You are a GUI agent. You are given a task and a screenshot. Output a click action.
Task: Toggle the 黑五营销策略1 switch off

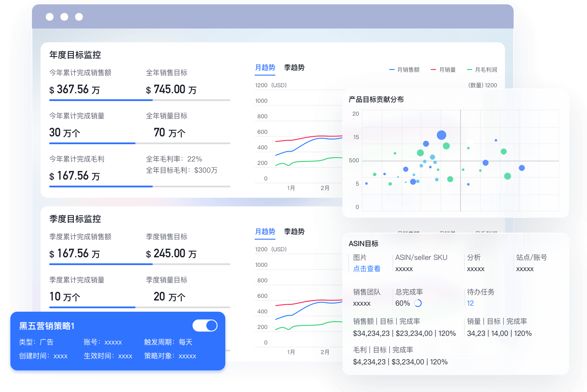coord(205,326)
